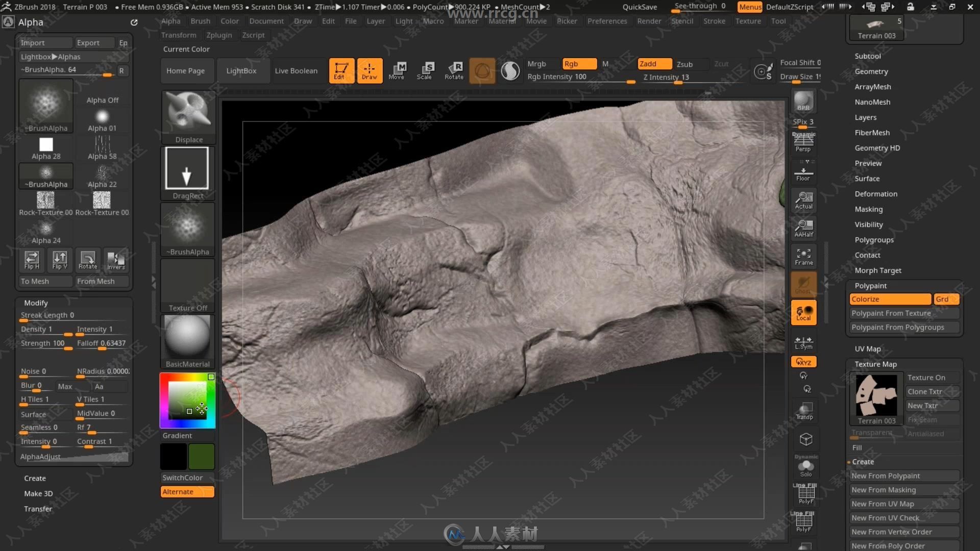Expand the Deformation panel

tap(876, 194)
